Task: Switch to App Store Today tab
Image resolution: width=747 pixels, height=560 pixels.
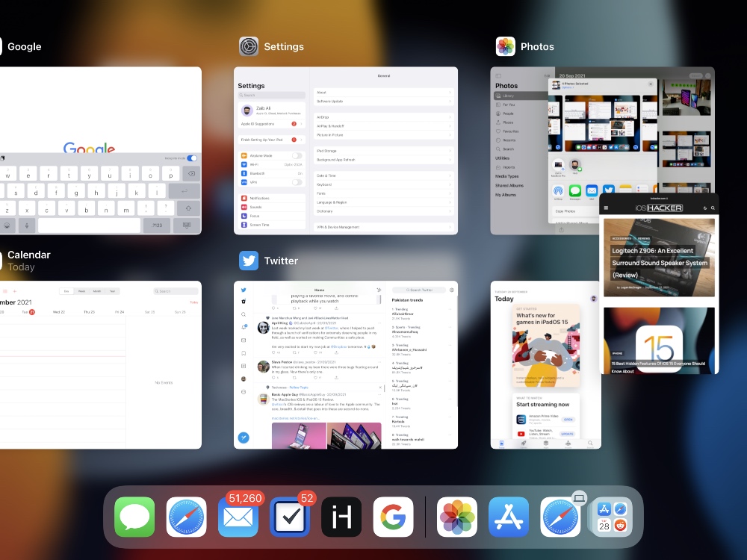Action: (501, 444)
